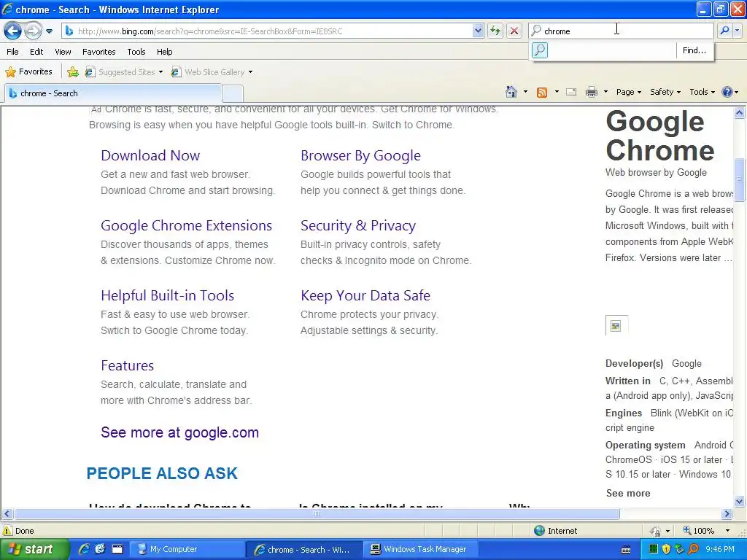Image resolution: width=747 pixels, height=560 pixels.
Task: Click the horizontal scrollbar thumb
Action: 317,514
